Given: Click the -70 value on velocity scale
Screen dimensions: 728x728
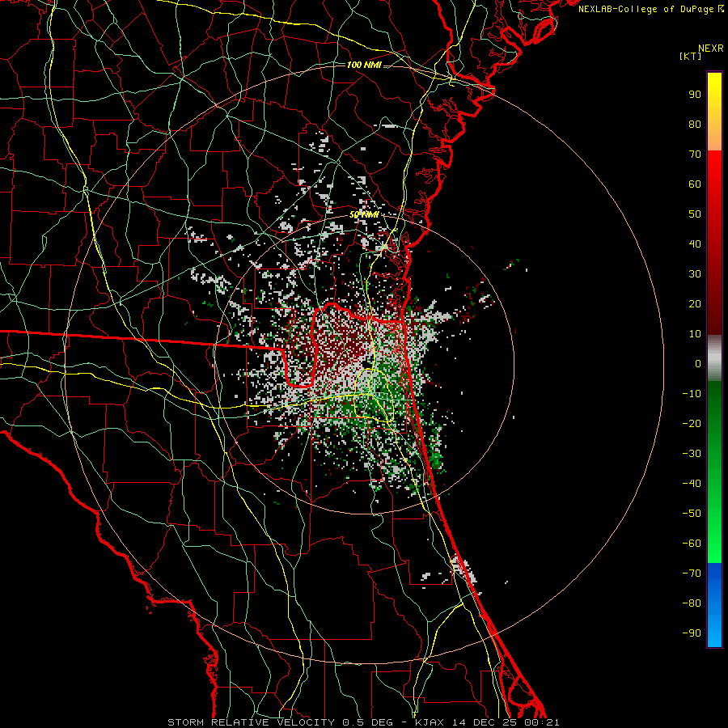Looking at the screenshot, I should tap(692, 574).
